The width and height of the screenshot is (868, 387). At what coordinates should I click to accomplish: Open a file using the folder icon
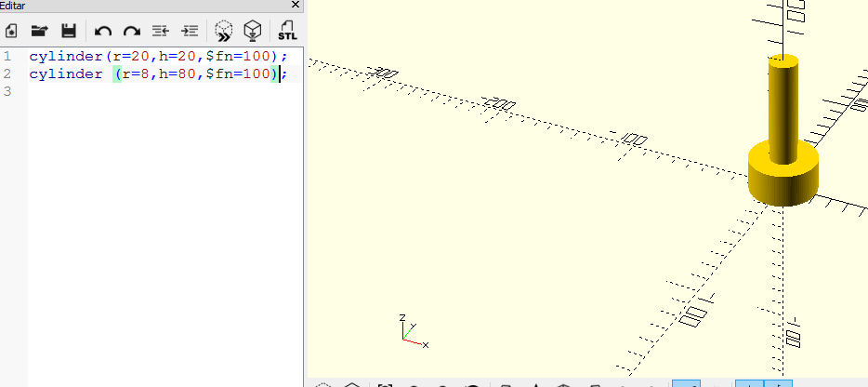[x=39, y=31]
